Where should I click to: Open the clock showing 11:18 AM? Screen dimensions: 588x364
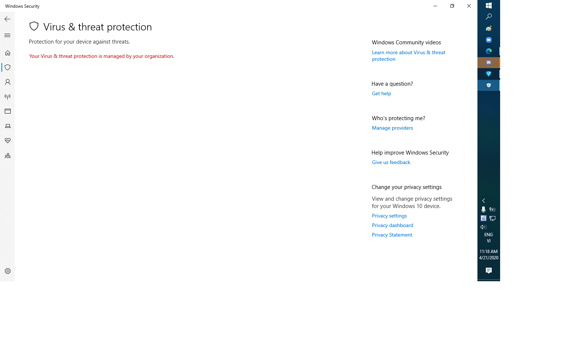pyautogui.click(x=488, y=255)
